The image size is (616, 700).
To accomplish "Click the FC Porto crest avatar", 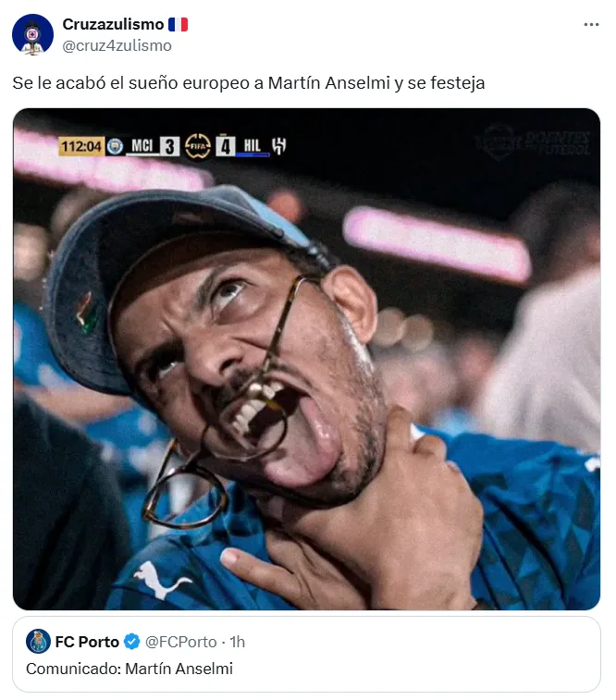I will (x=38, y=642).
